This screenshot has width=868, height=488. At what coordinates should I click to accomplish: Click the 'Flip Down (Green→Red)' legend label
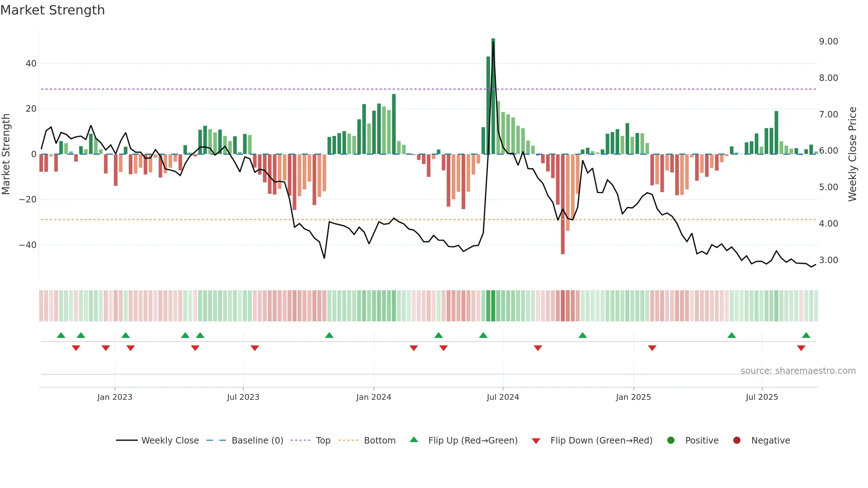(x=601, y=440)
